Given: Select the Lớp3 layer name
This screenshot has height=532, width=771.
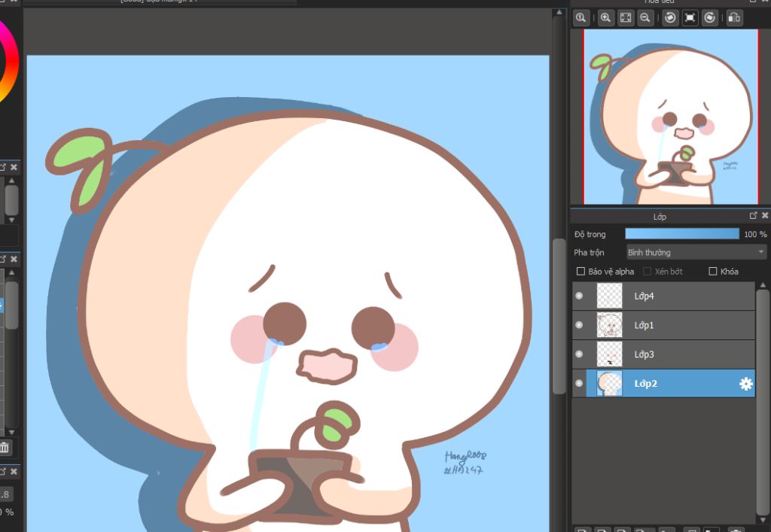Looking at the screenshot, I should [645, 354].
